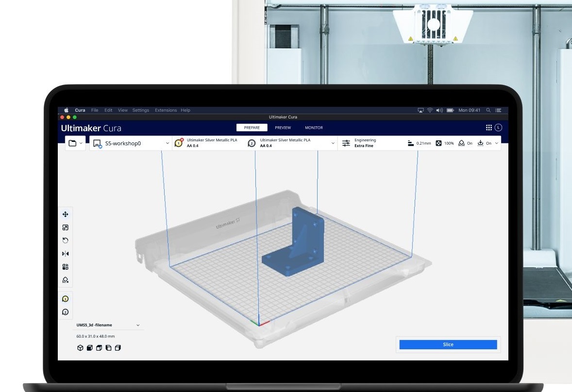The image size is (572, 392).
Task: Assign model to extruder 1
Action: [x=65, y=299]
